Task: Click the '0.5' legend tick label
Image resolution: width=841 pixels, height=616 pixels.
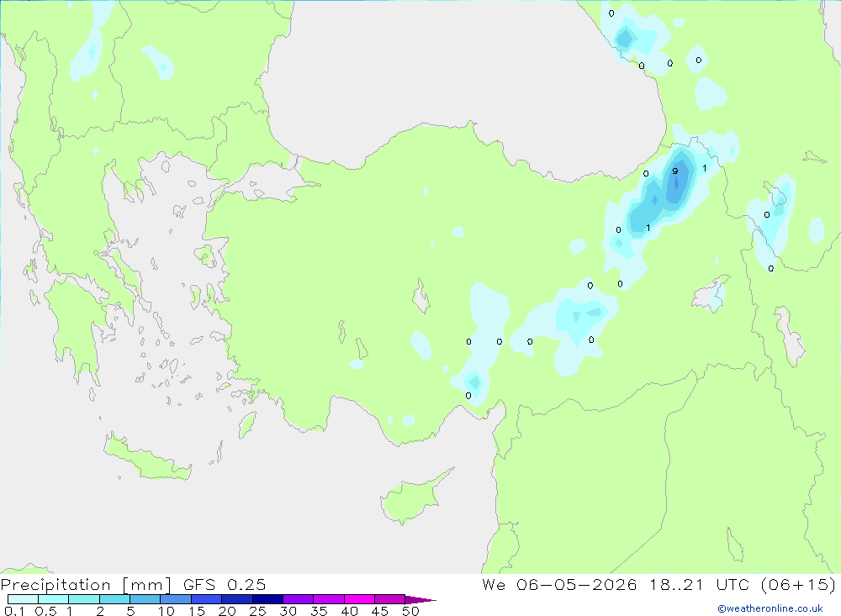Action: click(x=45, y=611)
